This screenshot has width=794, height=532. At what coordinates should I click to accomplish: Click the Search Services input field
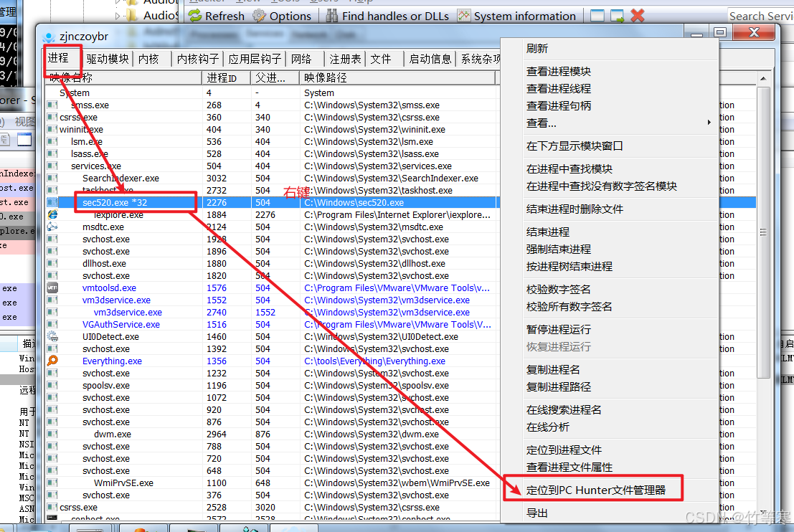pos(760,16)
